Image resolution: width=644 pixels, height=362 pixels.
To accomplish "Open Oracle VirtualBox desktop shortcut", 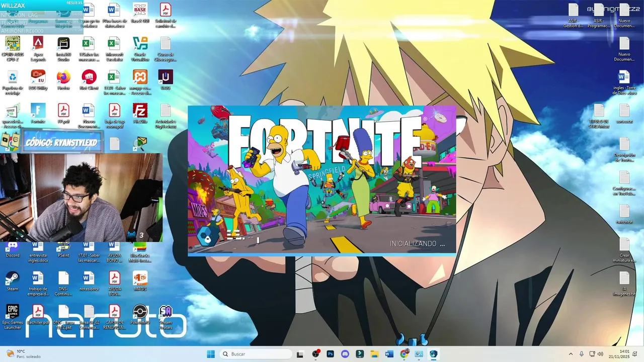I will pos(140,49).
